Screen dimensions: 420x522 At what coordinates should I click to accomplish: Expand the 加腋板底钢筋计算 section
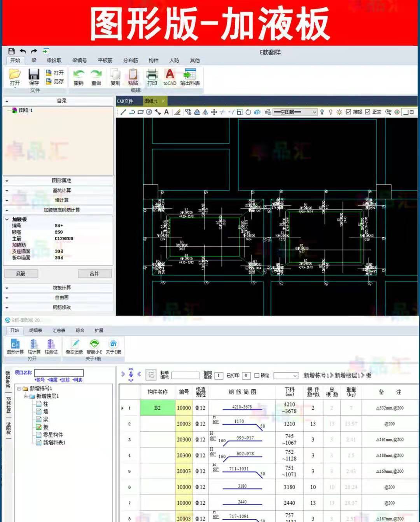[58, 210]
